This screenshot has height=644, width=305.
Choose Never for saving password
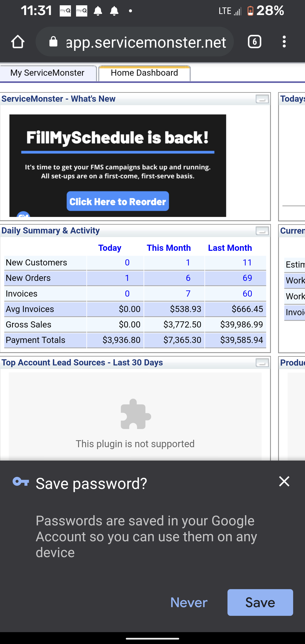(189, 602)
